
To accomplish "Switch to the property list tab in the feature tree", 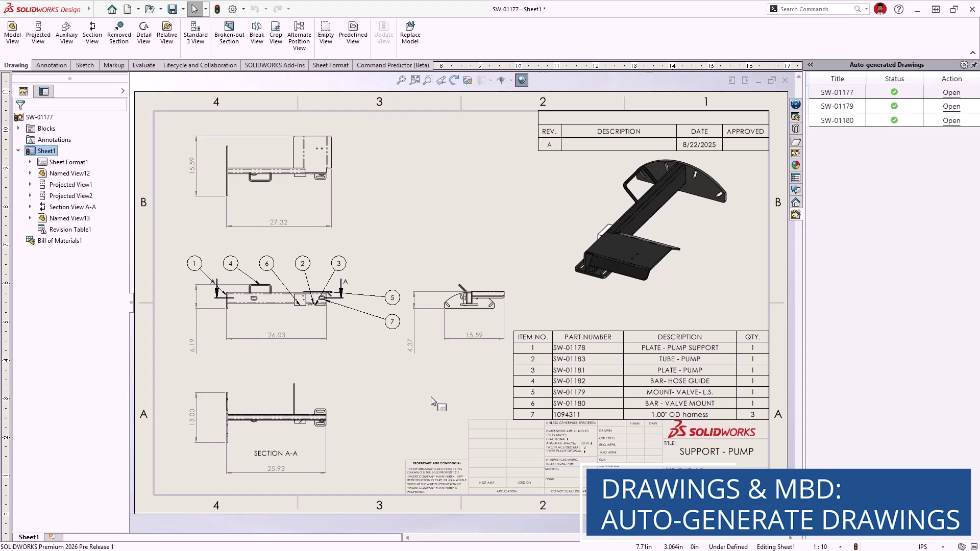I will [x=44, y=91].
